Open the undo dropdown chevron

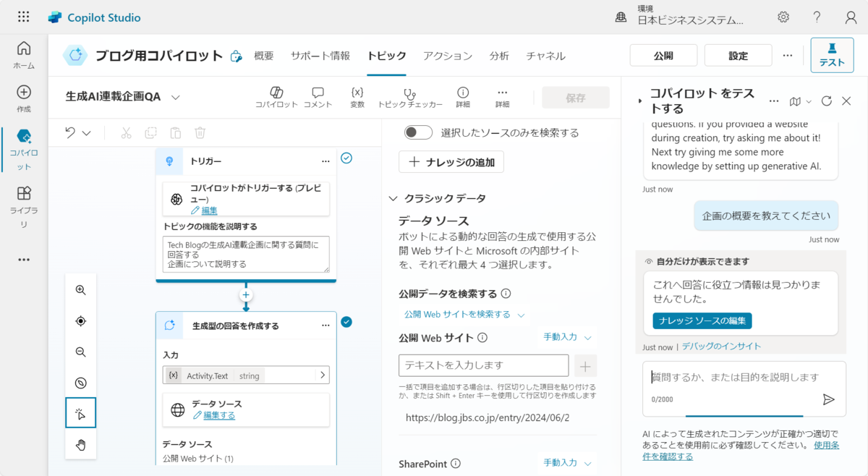coord(87,133)
